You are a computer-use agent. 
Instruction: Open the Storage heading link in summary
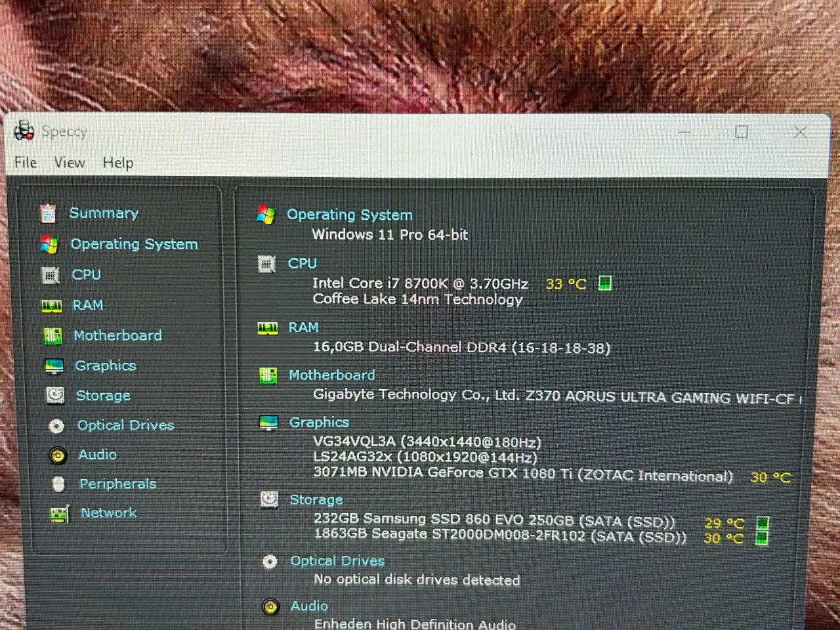point(316,499)
